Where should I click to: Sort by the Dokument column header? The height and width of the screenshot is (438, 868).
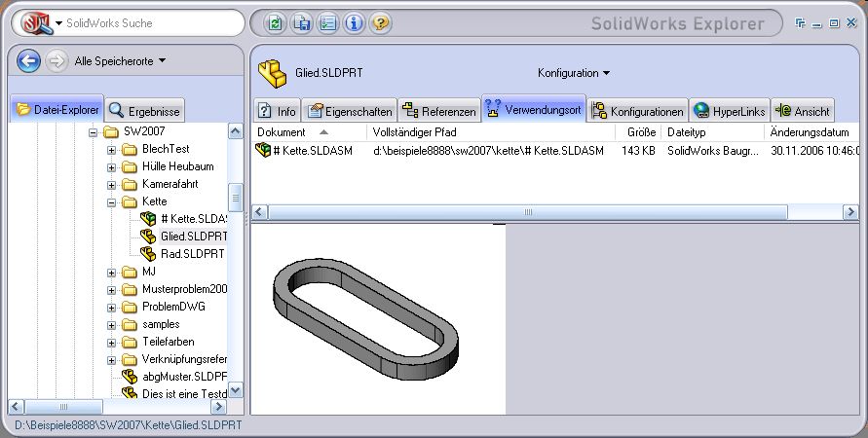coord(309,132)
